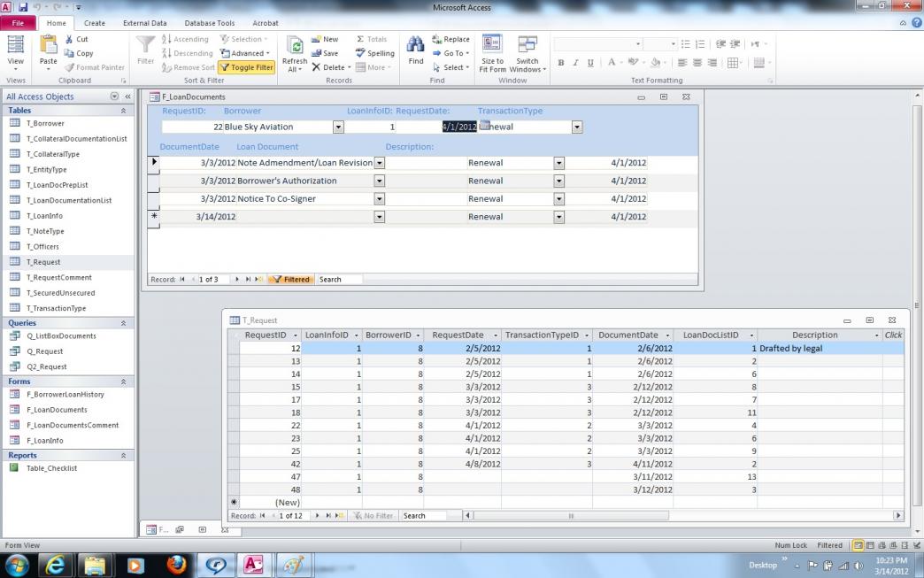
Task: Delete the record
Action: pyautogui.click(x=331, y=67)
